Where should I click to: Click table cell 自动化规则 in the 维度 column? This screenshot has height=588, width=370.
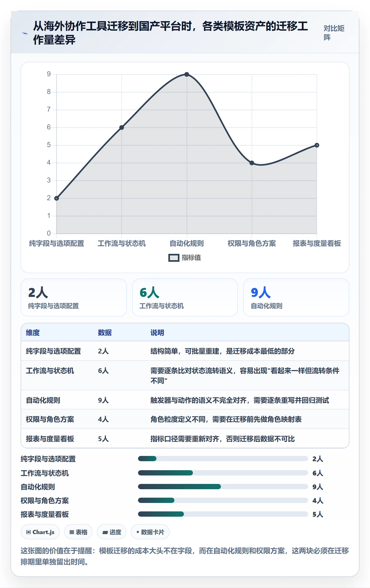[x=43, y=400]
